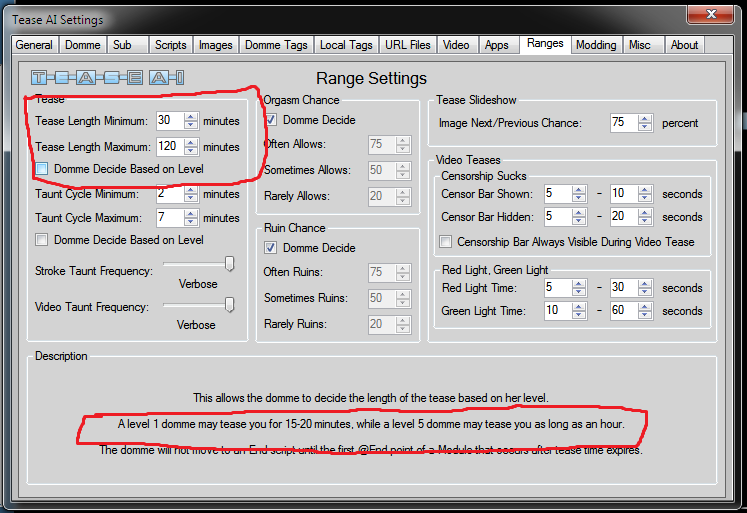The height and width of the screenshot is (513, 747).
Task: Close the Tease AI Settings window
Action: tap(710, 14)
